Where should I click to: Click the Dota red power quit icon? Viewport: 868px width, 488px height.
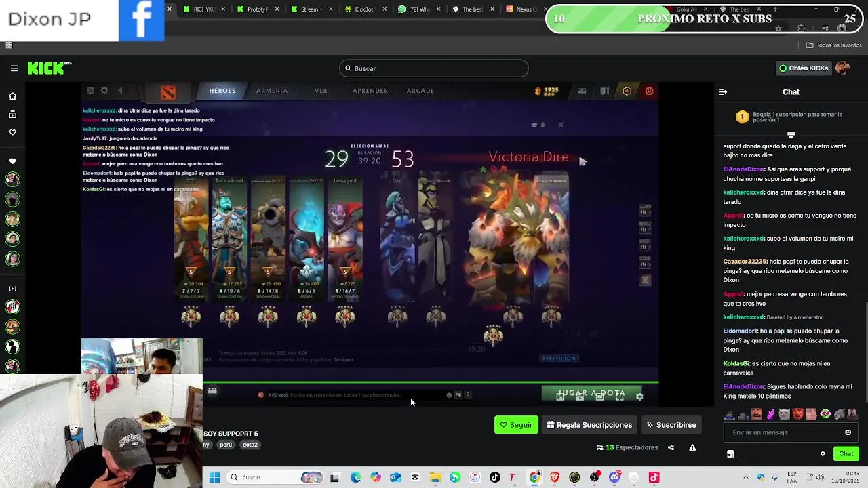click(649, 91)
